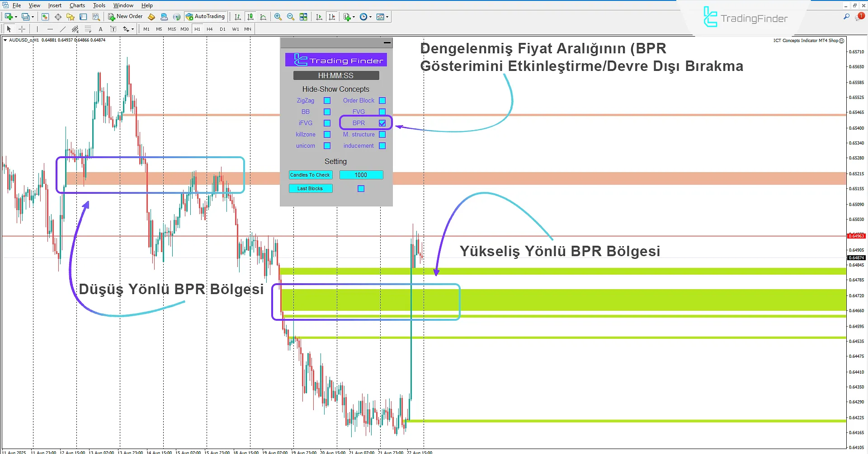Open the Tools menu
868x454 pixels.
[99, 5]
